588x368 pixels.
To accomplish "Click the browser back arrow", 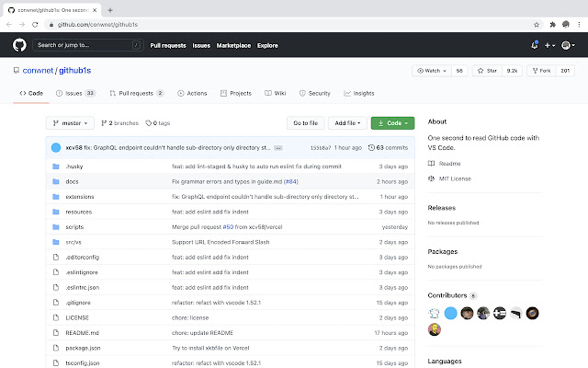I will pos(9,25).
